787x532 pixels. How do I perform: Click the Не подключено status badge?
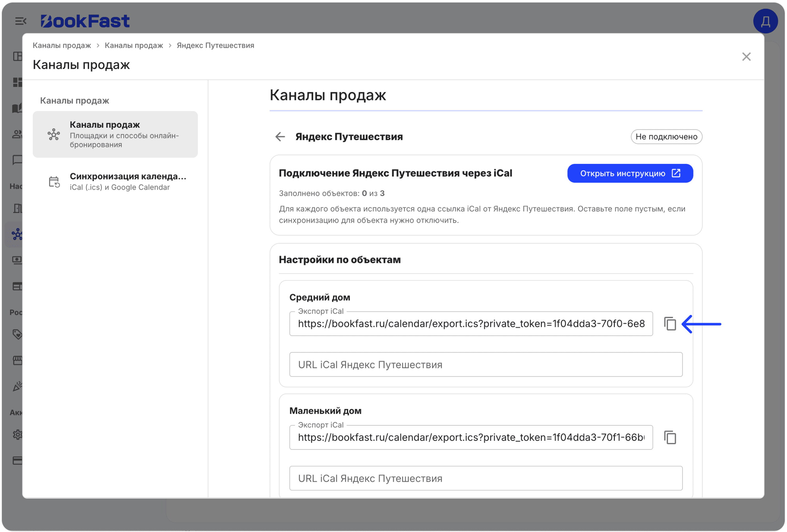(666, 137)
